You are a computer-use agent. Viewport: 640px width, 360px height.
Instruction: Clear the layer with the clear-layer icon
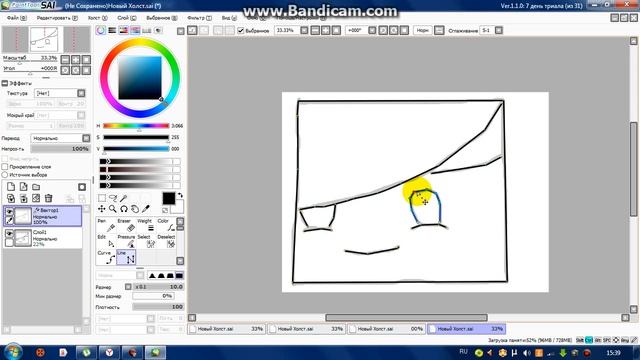tap(36, 198)
